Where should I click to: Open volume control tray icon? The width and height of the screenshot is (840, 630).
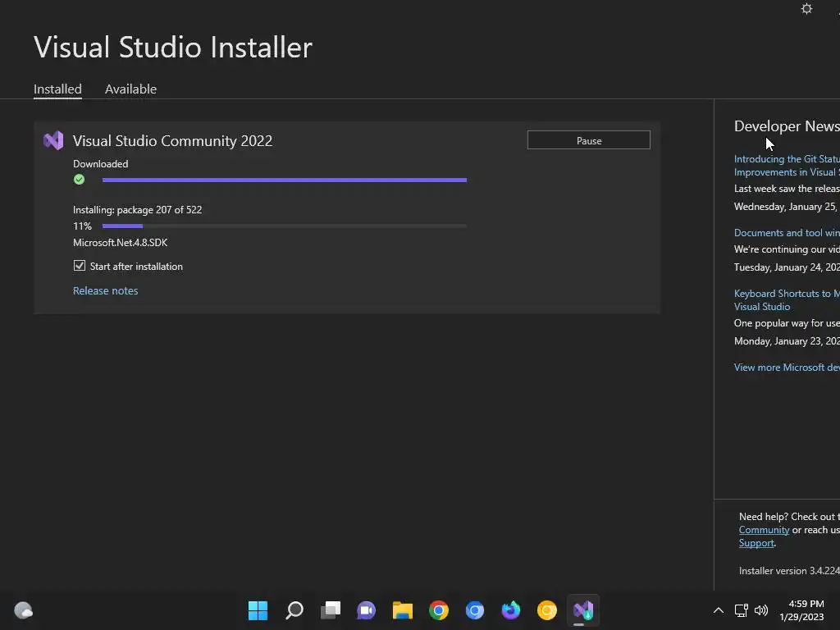pyautogui.click(x=760, y=610)
